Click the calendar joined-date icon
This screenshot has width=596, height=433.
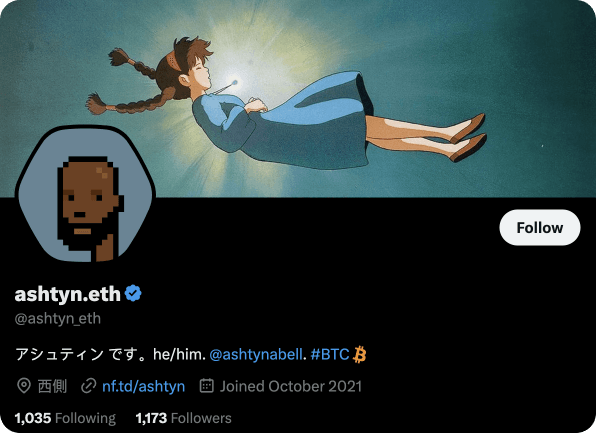tap(207, 385)
